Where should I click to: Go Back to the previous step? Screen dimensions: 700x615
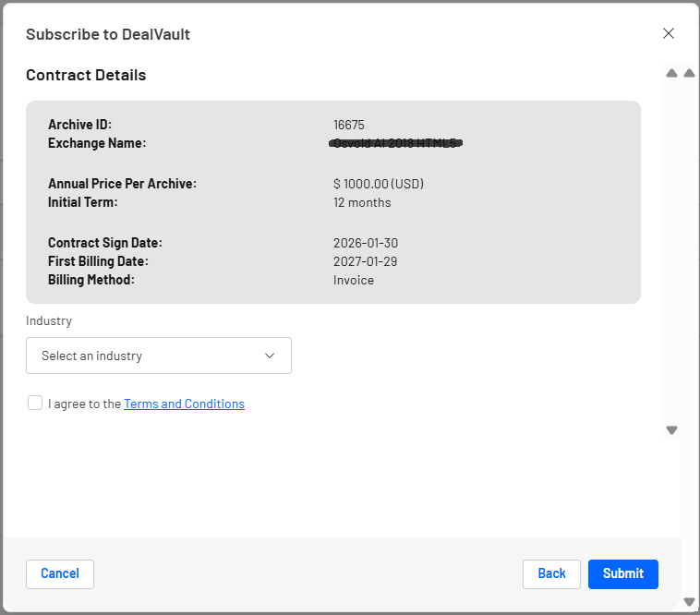point(551,574)
